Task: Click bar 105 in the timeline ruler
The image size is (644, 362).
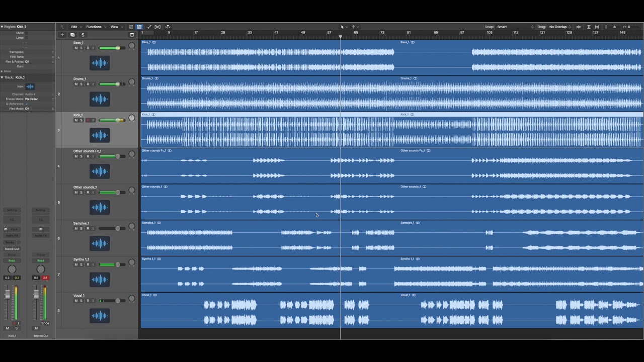Action: click(x=490, y=33)
